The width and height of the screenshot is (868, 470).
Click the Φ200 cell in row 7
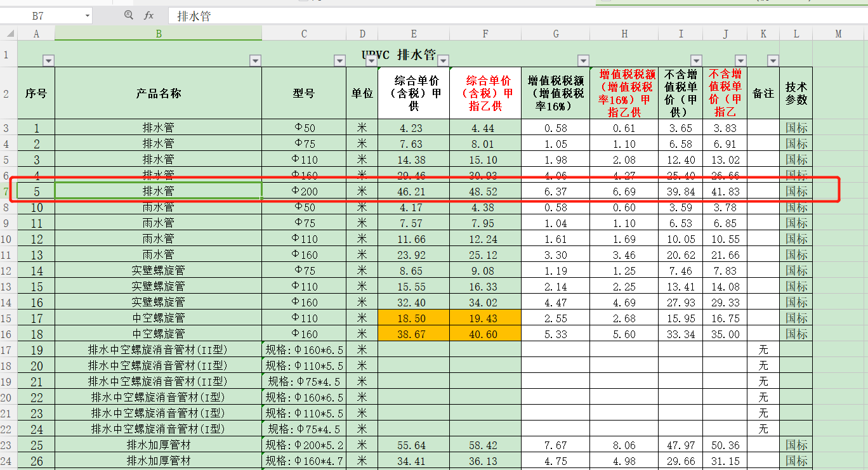tap(304, 191)
